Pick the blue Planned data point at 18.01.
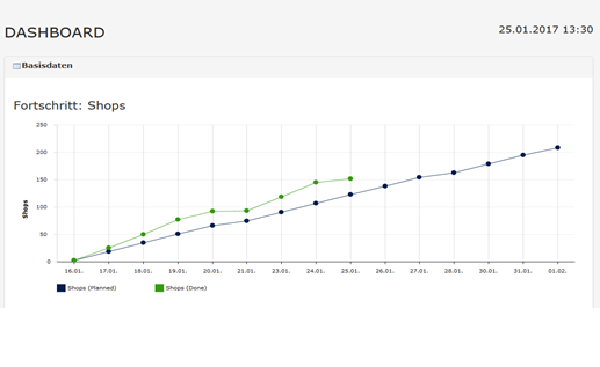 (143, 243)
